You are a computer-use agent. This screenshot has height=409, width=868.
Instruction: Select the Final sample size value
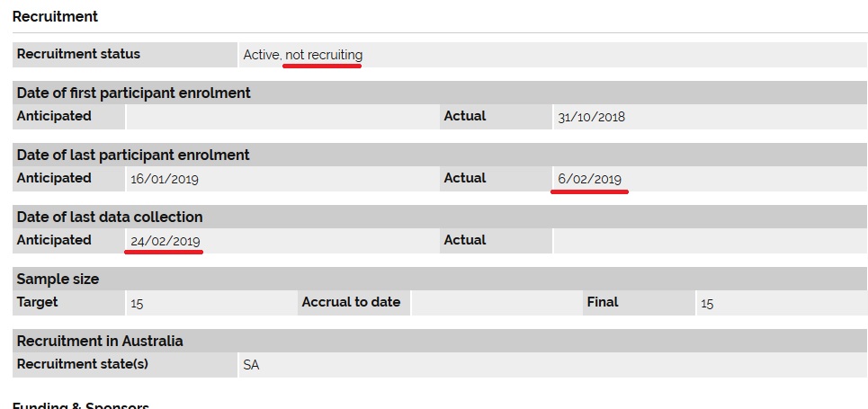point(707,303)
